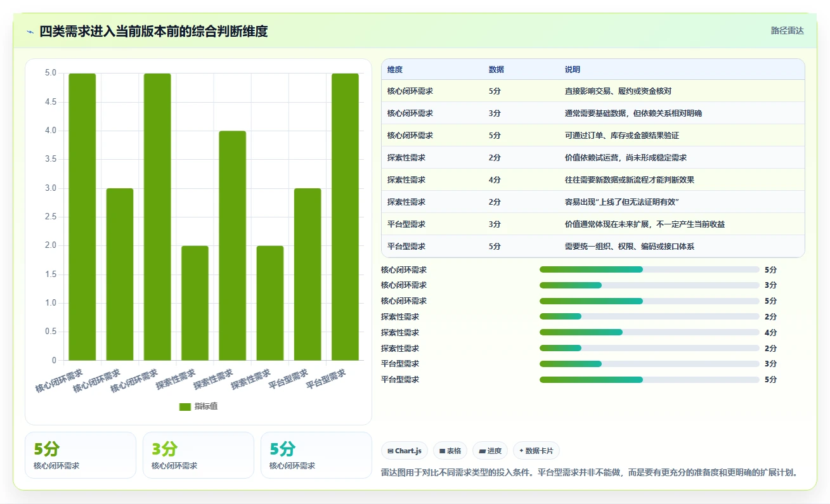Toggle the 指标值 legend swatch under the chart
The width and height of the screenshot is (830, 504).
click(x=185, y=406)
